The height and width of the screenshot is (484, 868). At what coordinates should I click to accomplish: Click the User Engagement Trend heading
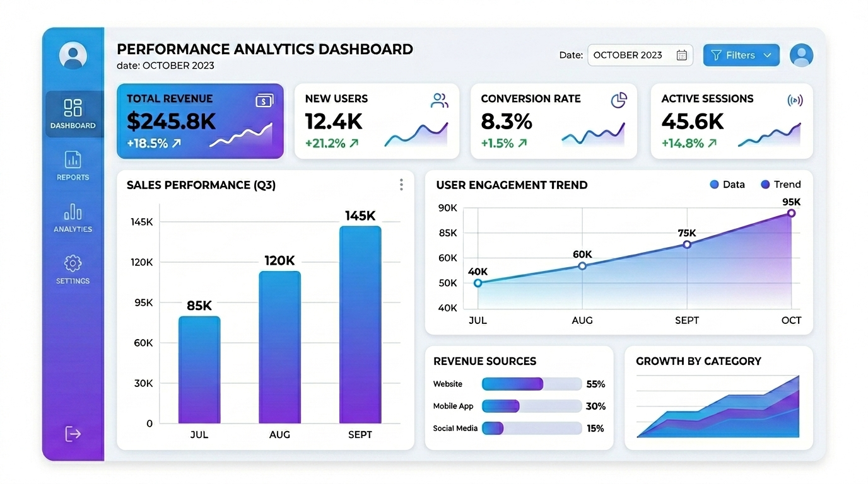click(x=512, y=185)
